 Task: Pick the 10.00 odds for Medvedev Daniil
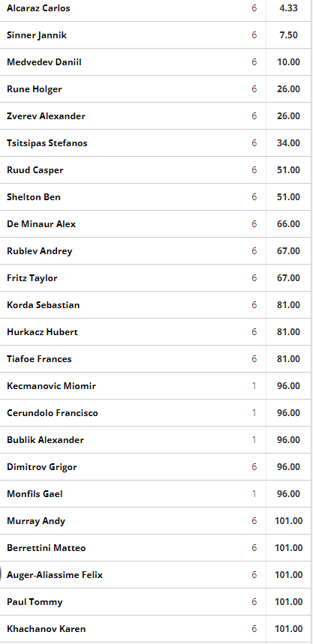[x=288, y=62]
